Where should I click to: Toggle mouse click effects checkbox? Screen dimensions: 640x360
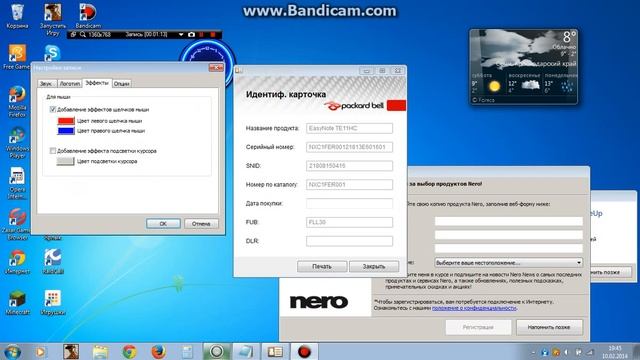coord(53,109)
